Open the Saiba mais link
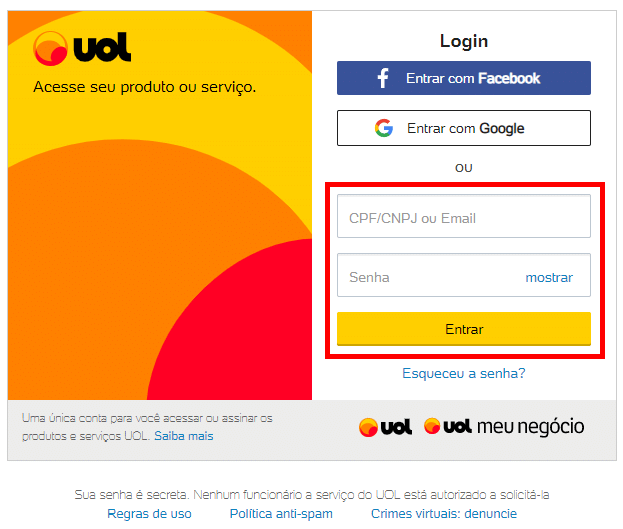This screenshot has width=623, height=529. click(x=184, y=436)
